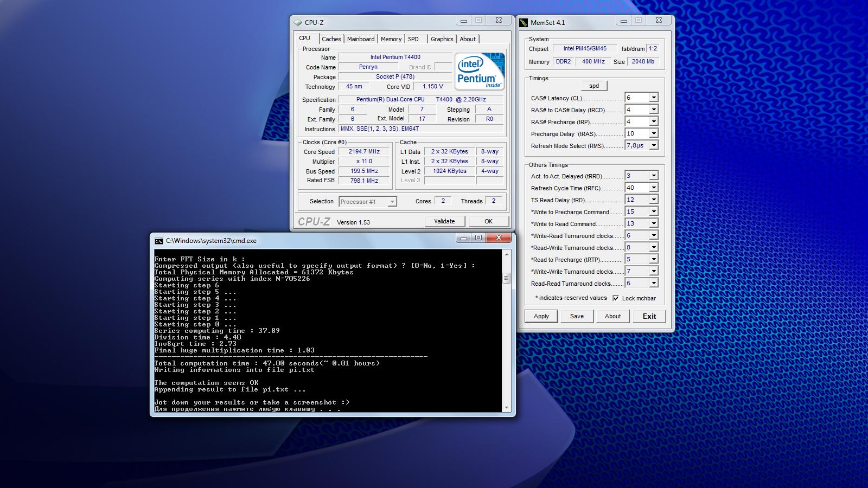The height and width of the screenshot is (488, 868).
Task: Open the CAS# Latency (CL) dropdown
Action: tap(654, 98)
